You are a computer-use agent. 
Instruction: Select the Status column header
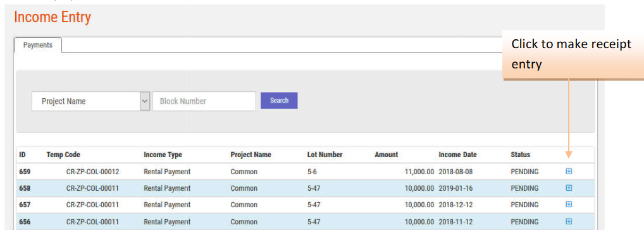click(521, 155)
